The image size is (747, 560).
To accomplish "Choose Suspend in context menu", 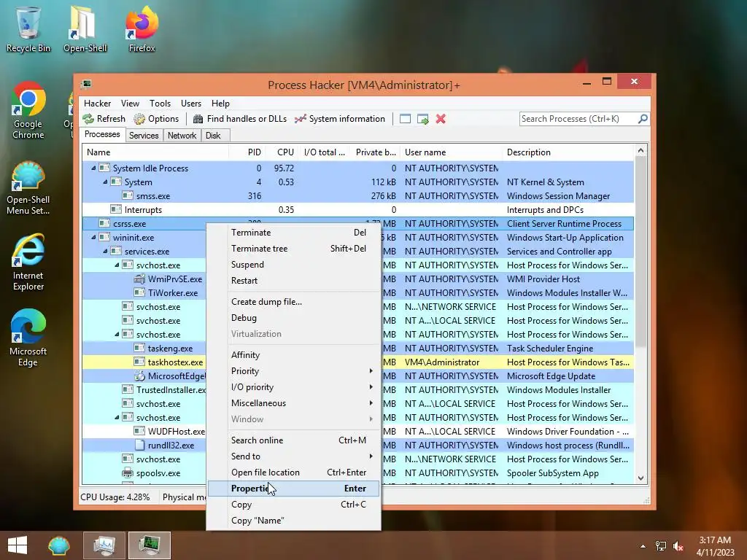I will click(x=293, y=265).
